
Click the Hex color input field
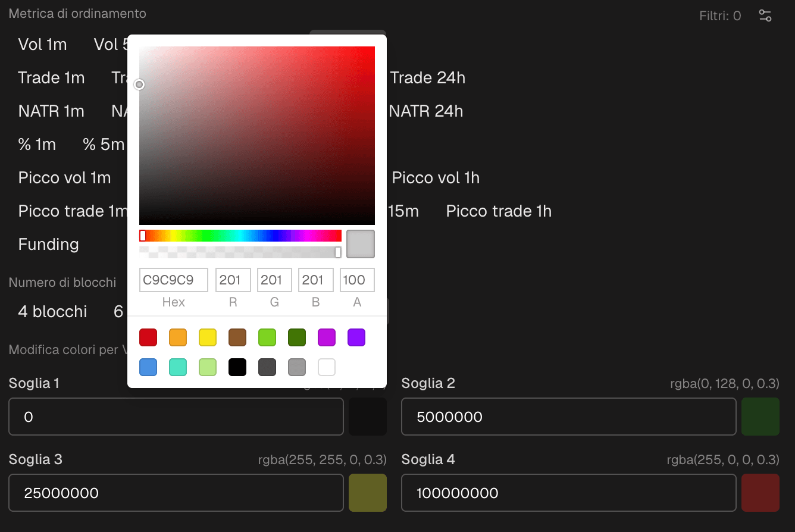coord(174,280)
